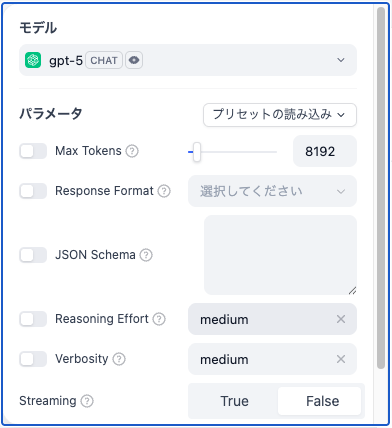Image resolution: width=392 pixels, height=428 pixels.
Task: Click the vision eye icon next to CHAT
Action: point(134,60)
